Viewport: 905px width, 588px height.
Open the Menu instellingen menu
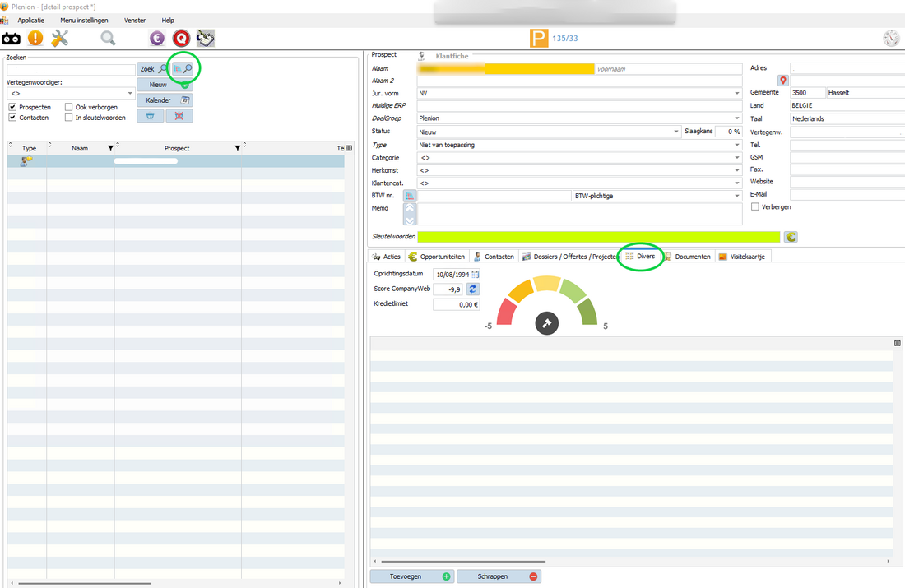[x=84, y=20]
